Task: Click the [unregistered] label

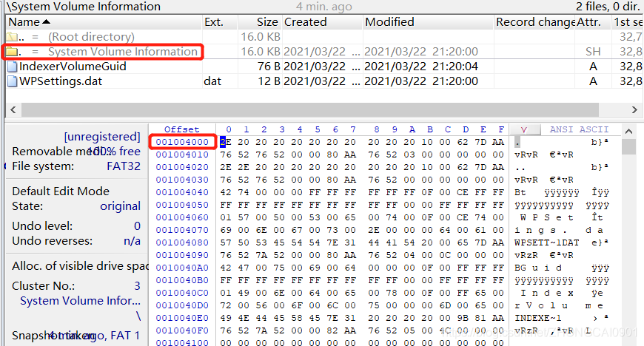Action: click(x=102, y=136)
